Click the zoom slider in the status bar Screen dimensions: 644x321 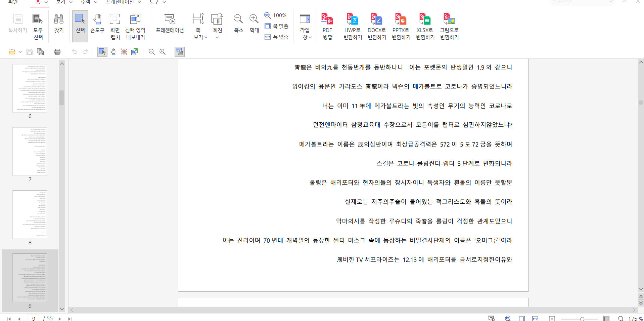tap(582, 319)
